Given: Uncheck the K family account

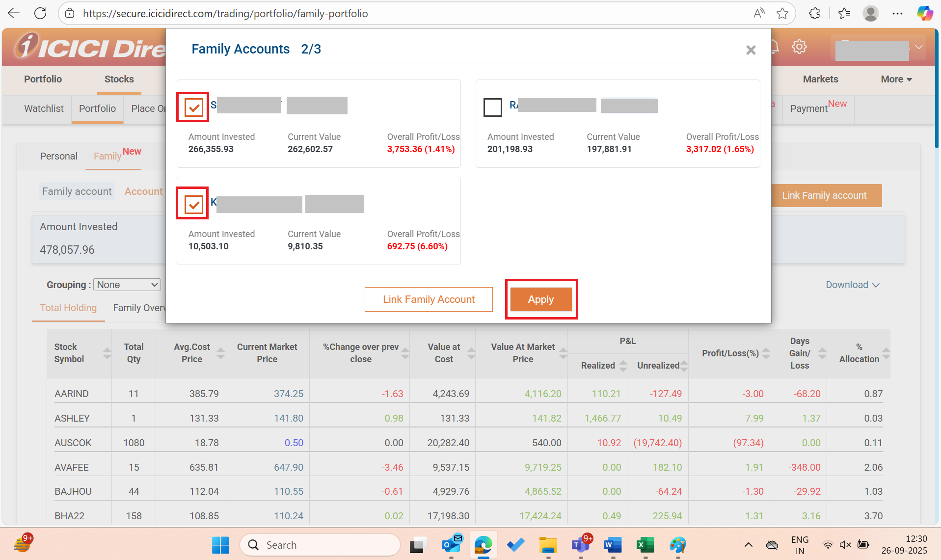Looking at the screenshot, I should pyautogui.click(x=194, y=204).
